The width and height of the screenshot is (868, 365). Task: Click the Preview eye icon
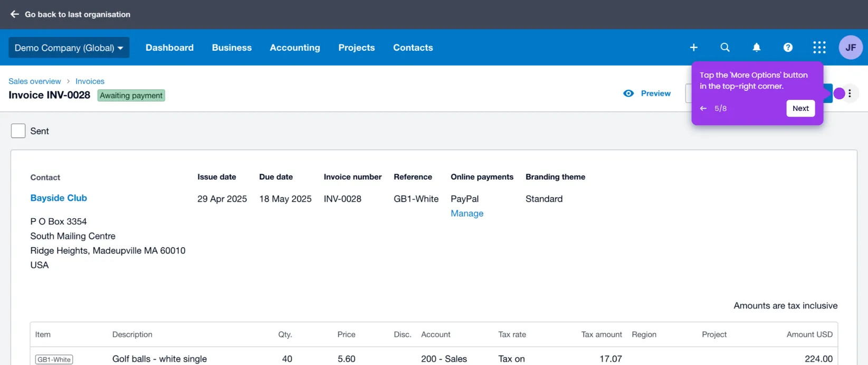point(628,93)
